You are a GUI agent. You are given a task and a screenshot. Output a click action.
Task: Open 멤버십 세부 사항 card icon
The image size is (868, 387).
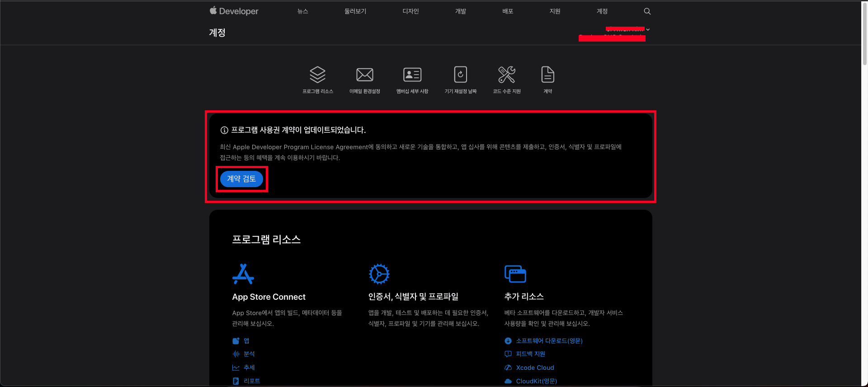412,75
